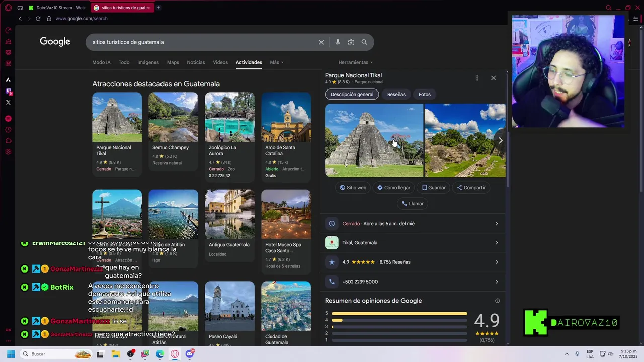This screenshot has height=362, width=644.
Task: Expand the Tikal, Guatemala address row
Action: (x=413, y=243)
